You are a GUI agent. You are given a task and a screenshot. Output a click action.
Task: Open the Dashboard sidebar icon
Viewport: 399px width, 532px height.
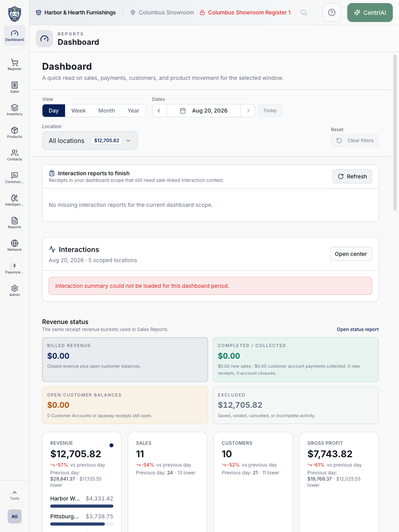pos(14,35)
